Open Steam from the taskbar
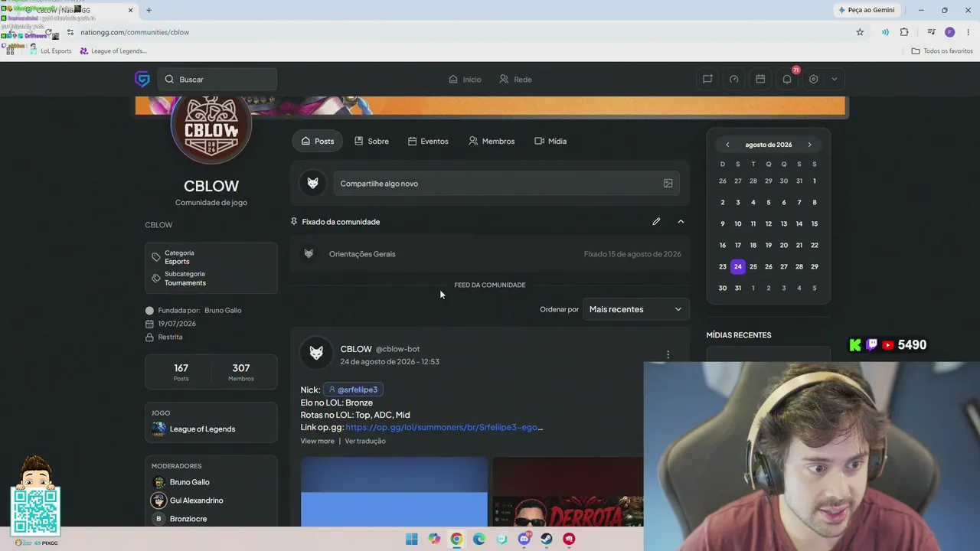This screenshot has height=551, width=980. pos(547,539)
